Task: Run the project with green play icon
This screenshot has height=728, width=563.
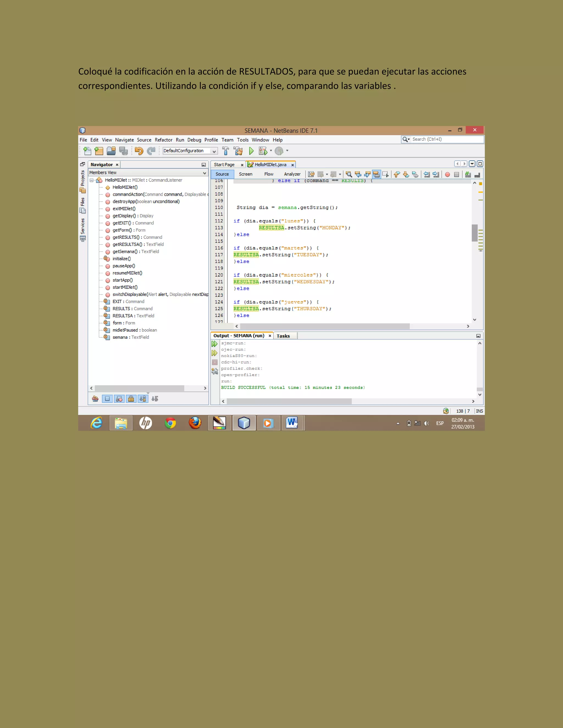Action: (x=251, y=151)
